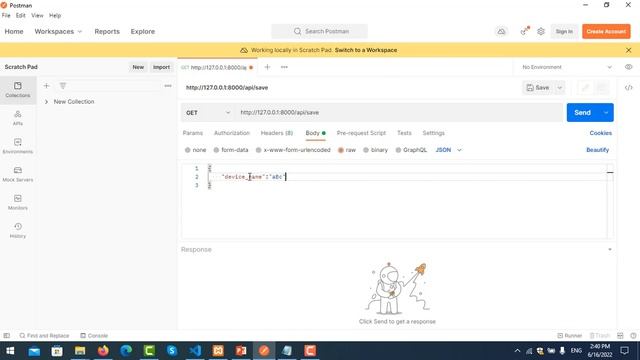Image resolution: width=640 pixels, height=360 pixels.
Task: Click the Import button
Action: 161,67
